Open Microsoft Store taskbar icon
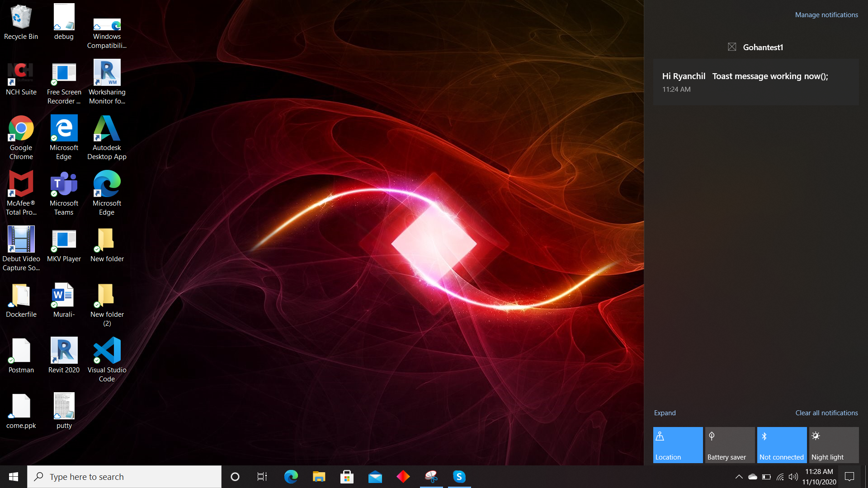The image size is (868, 488). pos(347,477)
